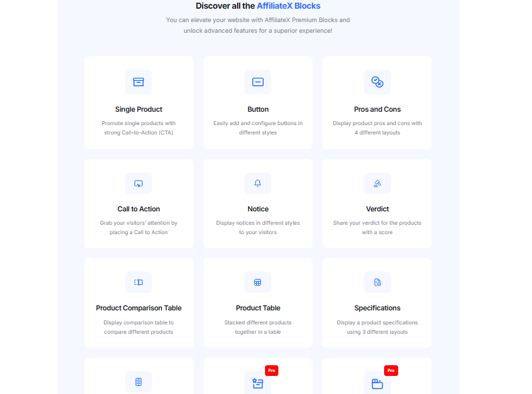532x394 pixels.
Task: Click the Verdict gavel icon
Action: (377, 183)
